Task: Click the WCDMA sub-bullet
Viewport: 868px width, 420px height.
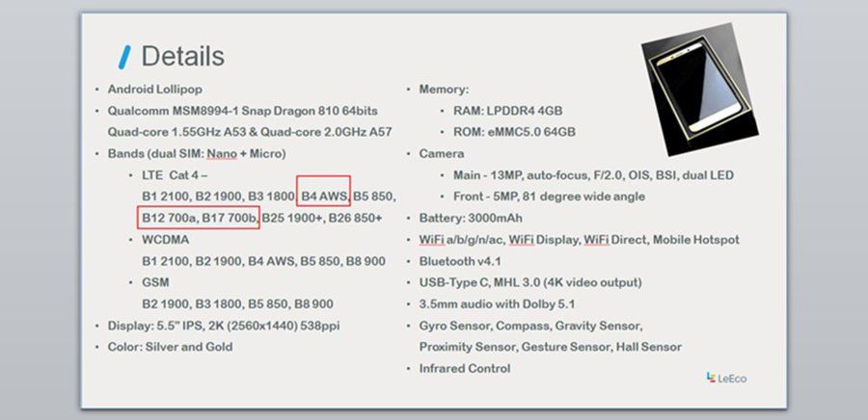Action: [x=166, y=240]
